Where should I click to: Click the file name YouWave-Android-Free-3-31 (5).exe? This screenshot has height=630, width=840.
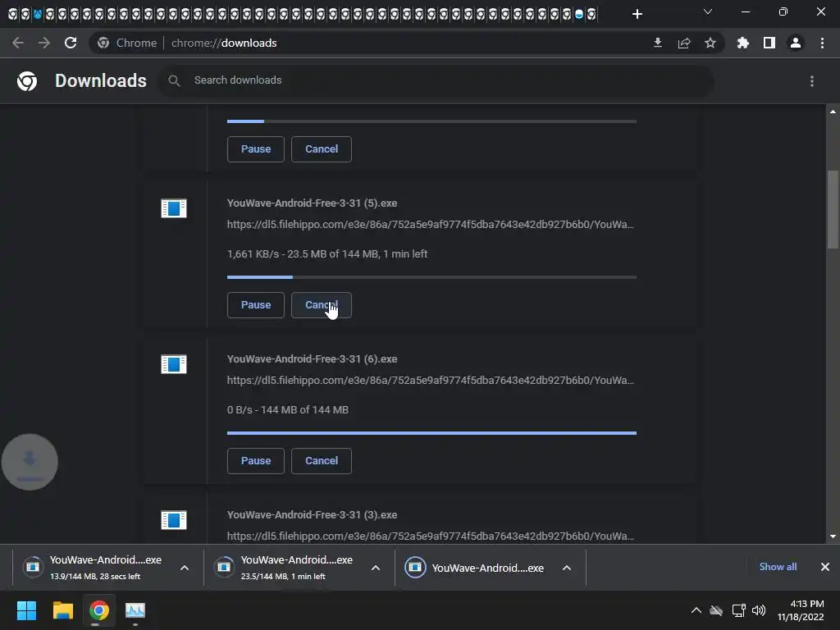pyautogui.click(x=312, y=203)
